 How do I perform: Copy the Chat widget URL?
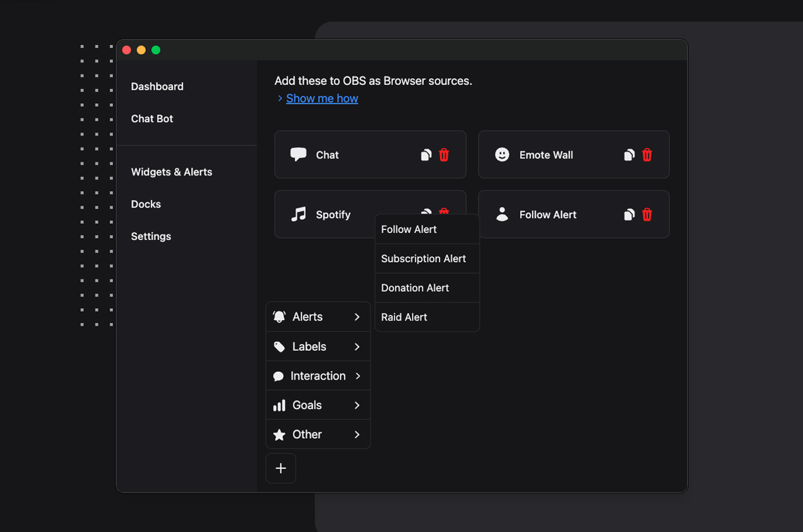click(x=425, y=155)
